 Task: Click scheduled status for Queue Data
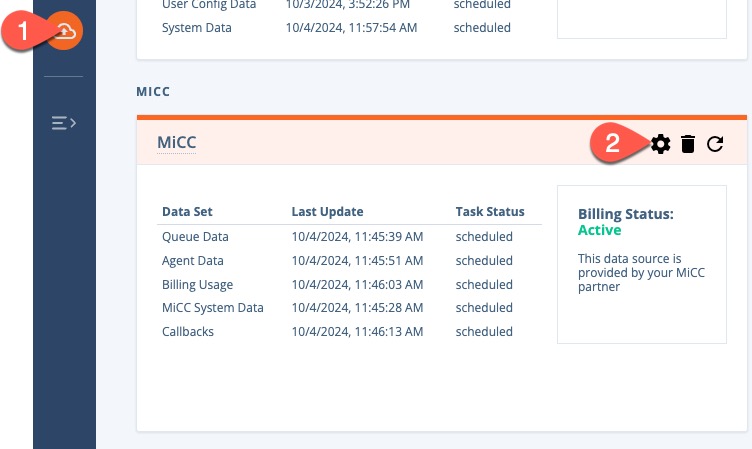point(484,236)
